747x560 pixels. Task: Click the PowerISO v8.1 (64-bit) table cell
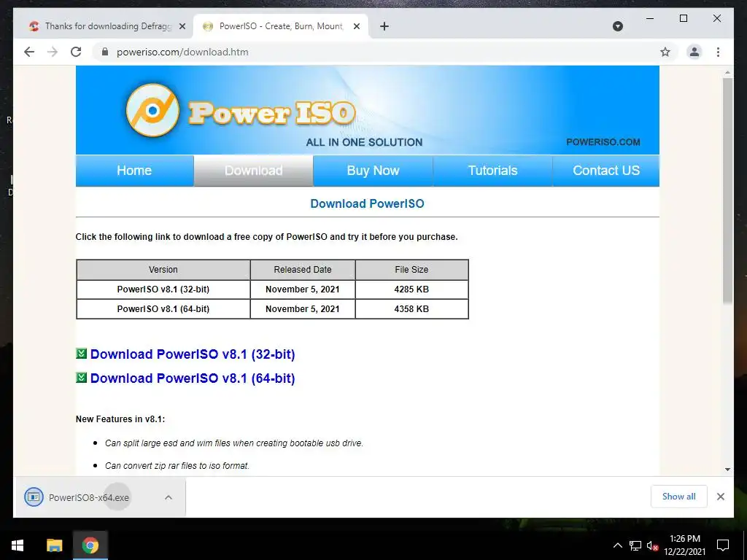coord(163,309)
